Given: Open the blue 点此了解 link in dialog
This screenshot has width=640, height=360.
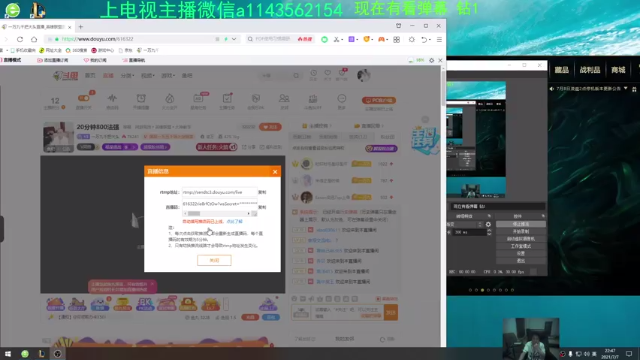Looking at the screenshot, I should click(234, 221).
